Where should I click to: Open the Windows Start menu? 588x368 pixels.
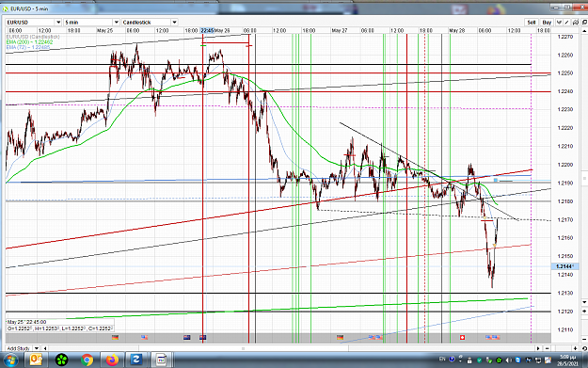point(10,360)
